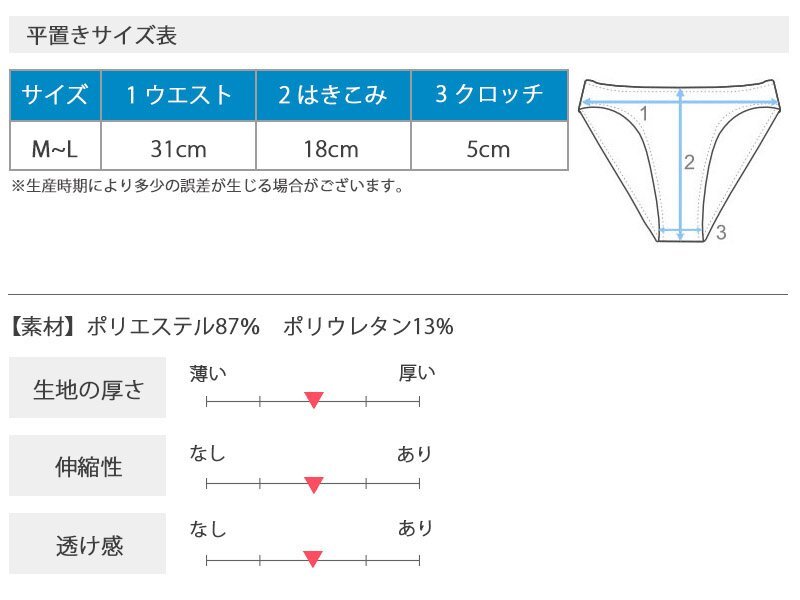The image size is (800, 600).
Task: Select the 2 はきこみ column header
Action: coord(333,96)
